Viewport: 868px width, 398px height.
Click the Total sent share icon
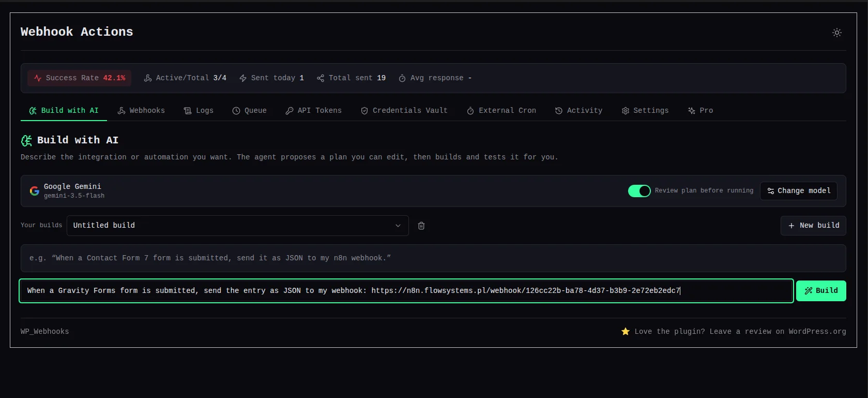click(321, 78)
